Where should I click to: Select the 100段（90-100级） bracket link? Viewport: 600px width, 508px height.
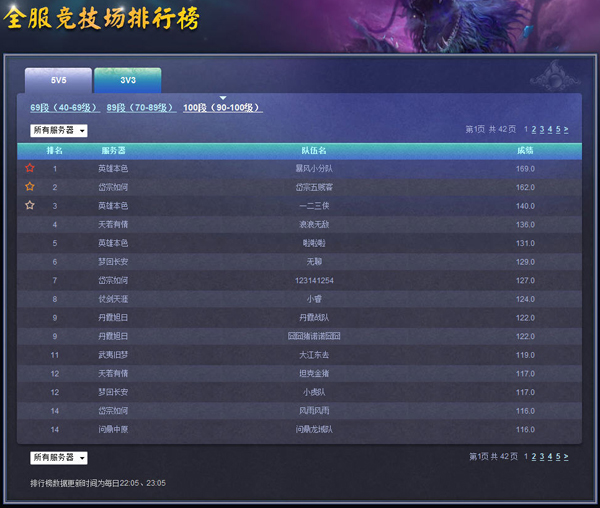222,108
